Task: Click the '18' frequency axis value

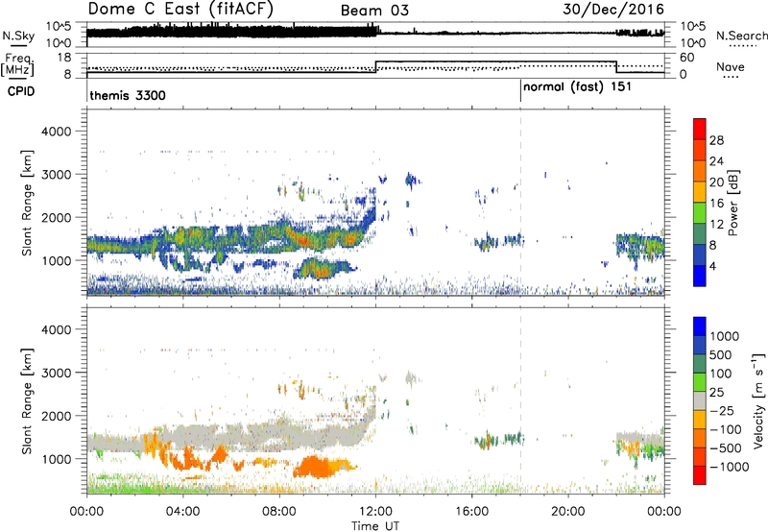Action: click(x=64, y=58)
